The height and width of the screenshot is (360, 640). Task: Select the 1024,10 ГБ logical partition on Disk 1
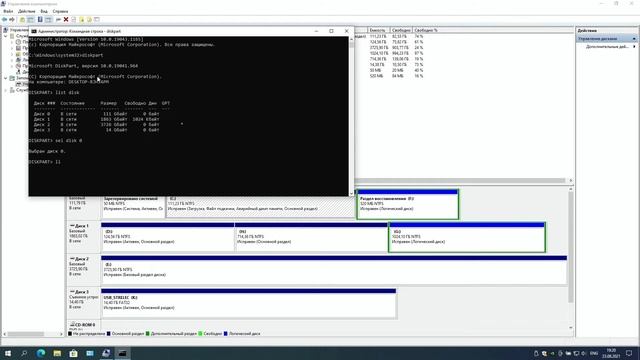click(467, 237)
